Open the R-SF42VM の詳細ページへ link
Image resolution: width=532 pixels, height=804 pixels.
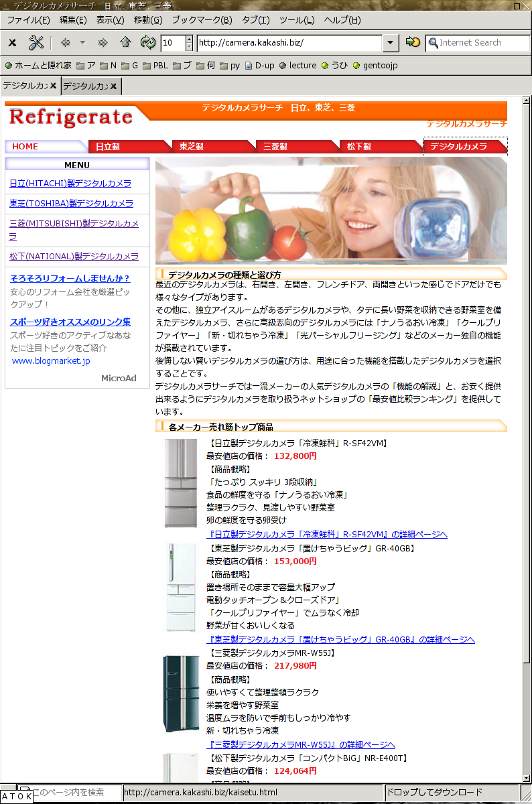pos(327,535)
